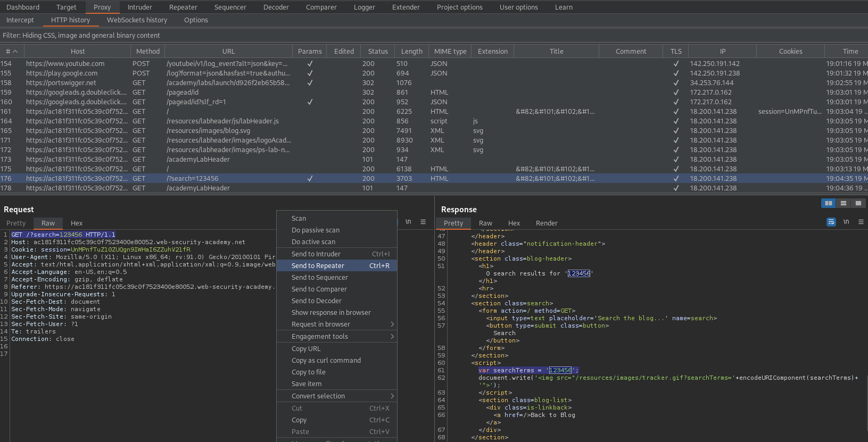Image resolution: width=868 pixels, height=442 pixels.
Task: Choose Copy to file
Action: click(x=337, y=372)
